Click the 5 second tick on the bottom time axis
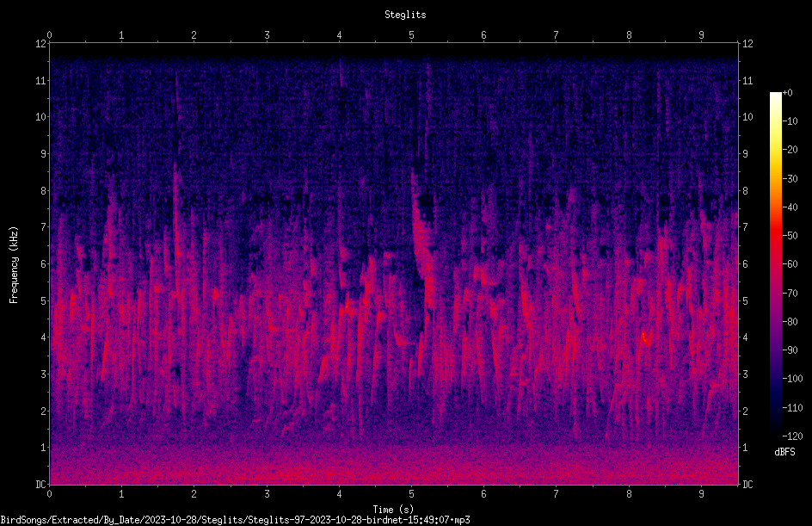 pyautogui.click(x=412, y=494)
